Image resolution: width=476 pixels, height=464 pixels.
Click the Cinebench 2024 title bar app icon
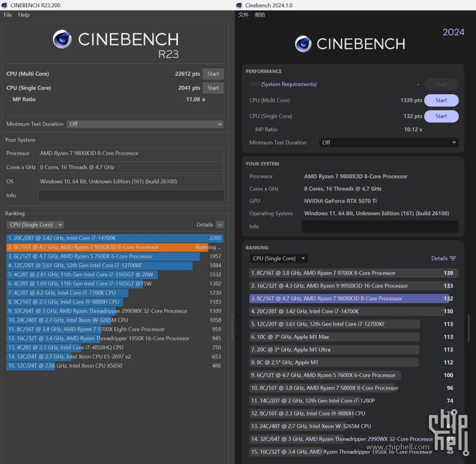239,5
